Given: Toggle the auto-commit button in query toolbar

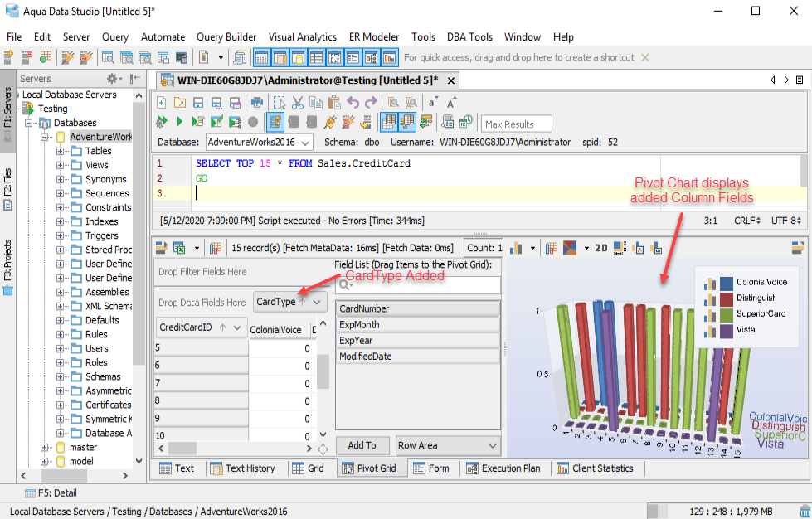Looking at the screenshot, I should click(x=275, y=123).
